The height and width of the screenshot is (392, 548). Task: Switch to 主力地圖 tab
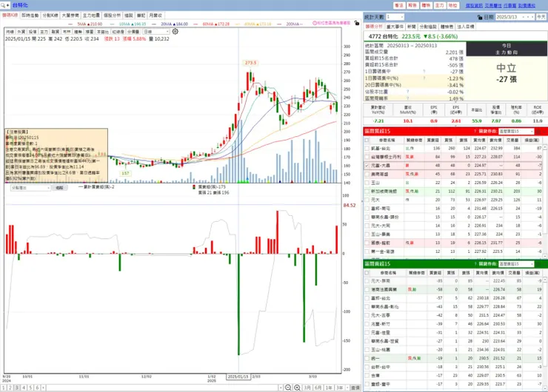[x=91, y=16]
